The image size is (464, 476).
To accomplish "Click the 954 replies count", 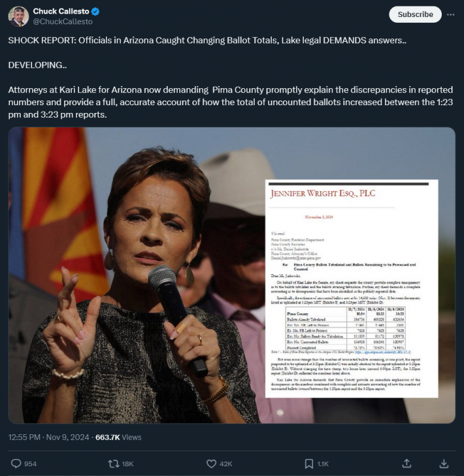I will point(30,464).
